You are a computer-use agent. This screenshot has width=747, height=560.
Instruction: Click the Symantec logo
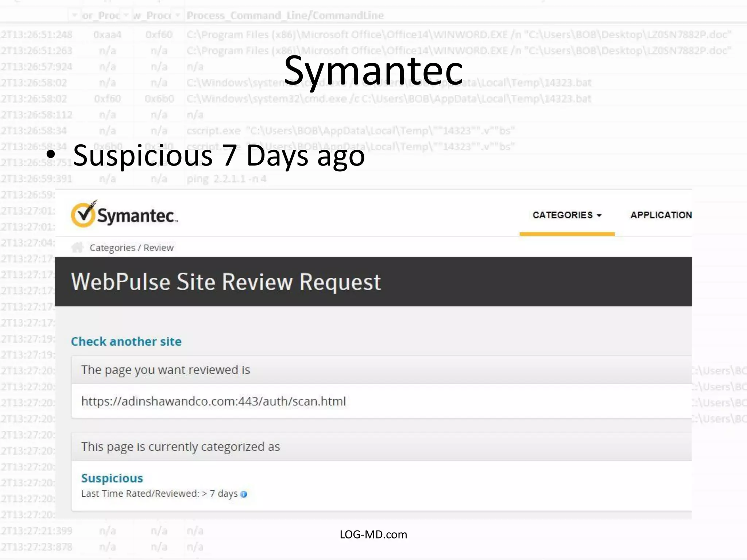point(124,214)
